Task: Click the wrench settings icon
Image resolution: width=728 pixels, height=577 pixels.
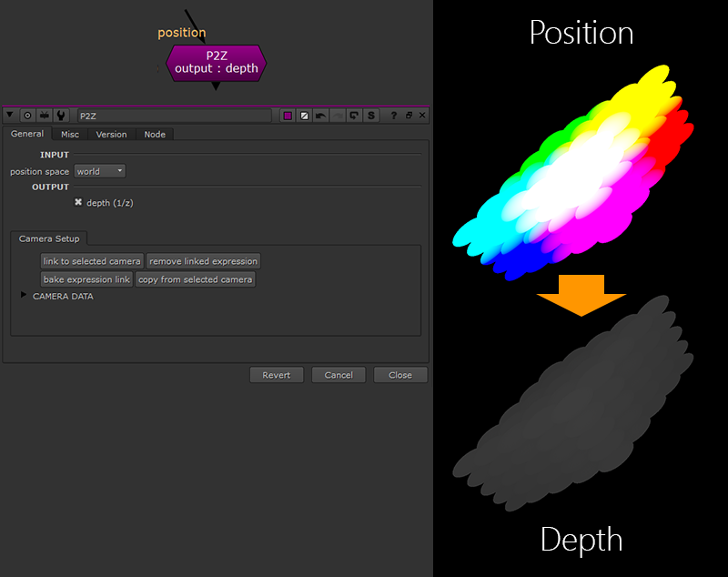Action: click(x=60, y=116)
